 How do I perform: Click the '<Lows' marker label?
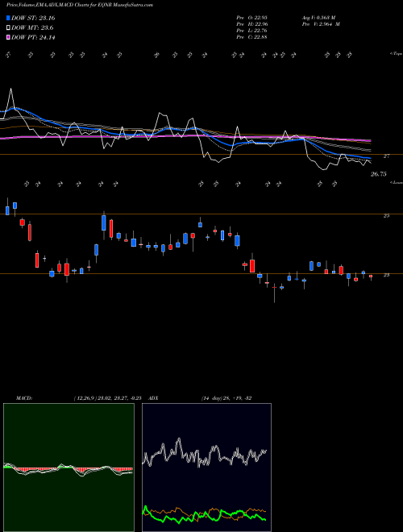396,182
